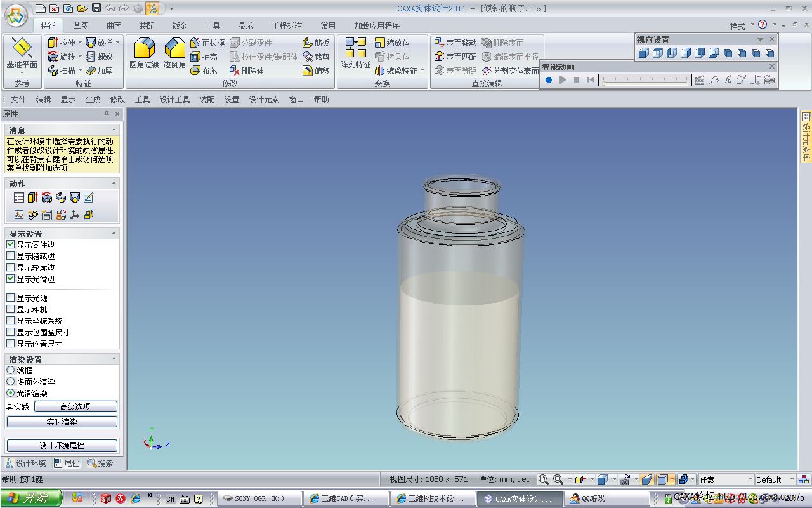Click the 偏移 offset tool
The image size is (812, 508).
(x=317, y=70)
